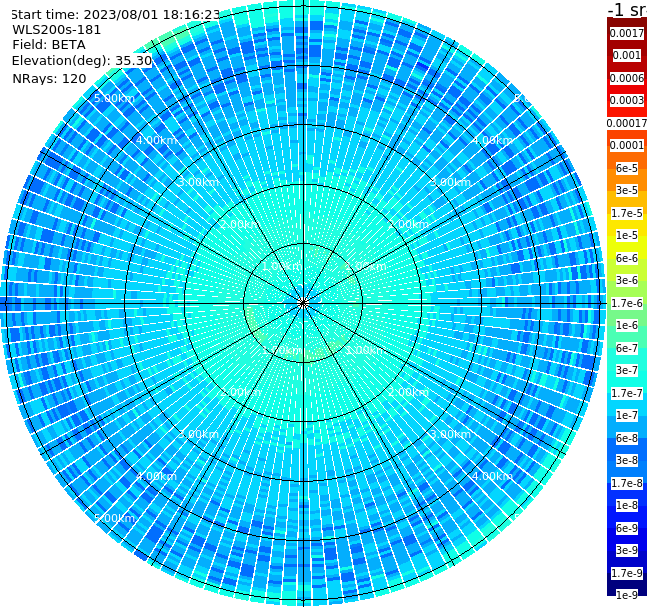Select the "WLS200s-181" instrument label
647x607 pixels.
pyautogui.click(x=57, y=30)
